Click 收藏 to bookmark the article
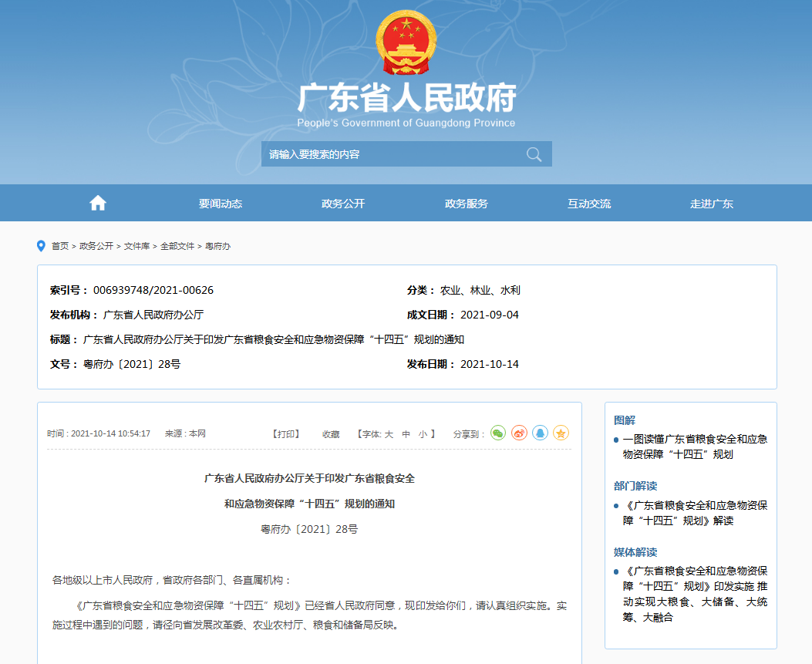The image size is (812, 664). (x=331, y=434)
